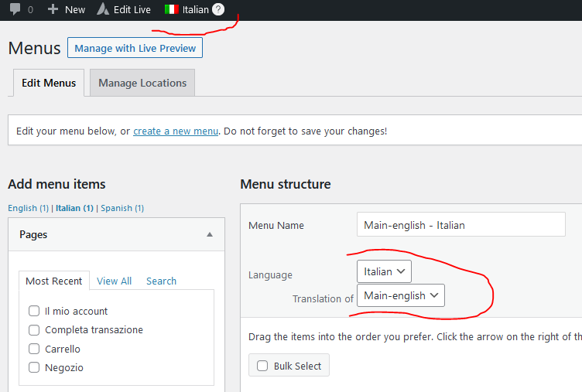This screenshot has height=392, width=582.
Task: Click the plus icon next to New
Action: [53, 9]
